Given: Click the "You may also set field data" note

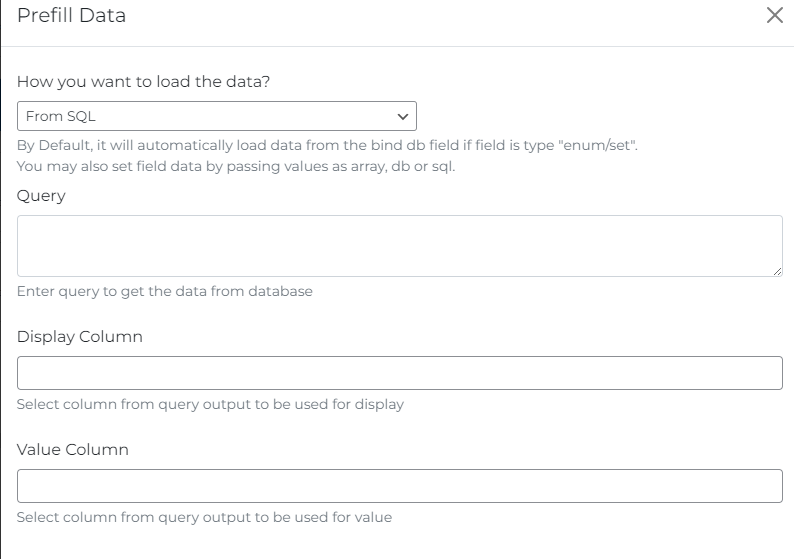Looking at the screenshot, I should pyautogui.click(x=236, y=166).
